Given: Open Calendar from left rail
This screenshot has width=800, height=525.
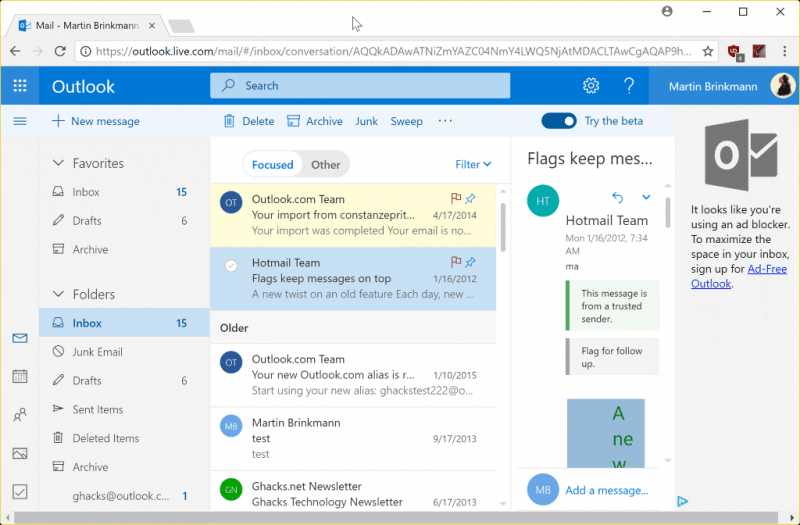Looking at the screenshot, I should [x=20, y=377].
